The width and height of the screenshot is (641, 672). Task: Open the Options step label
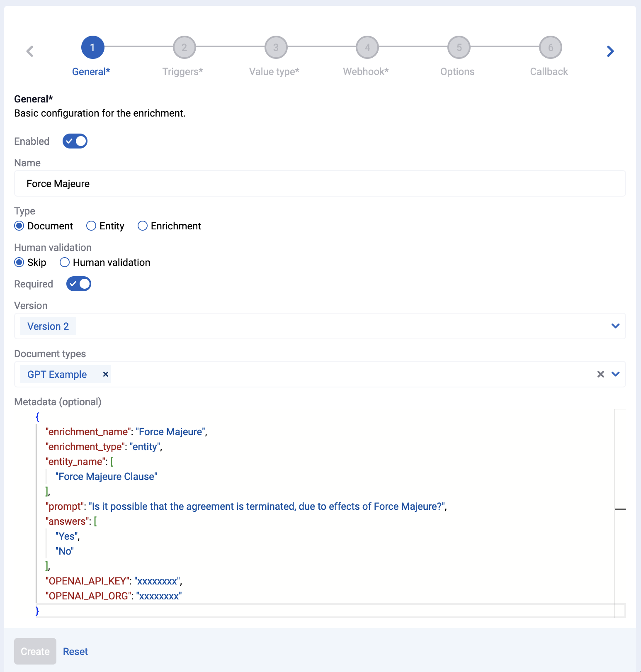pos(457,72)
